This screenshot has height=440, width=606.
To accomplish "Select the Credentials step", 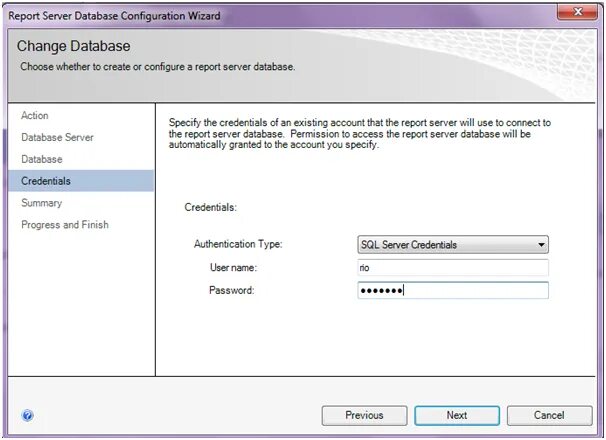I will pos(81,181).
